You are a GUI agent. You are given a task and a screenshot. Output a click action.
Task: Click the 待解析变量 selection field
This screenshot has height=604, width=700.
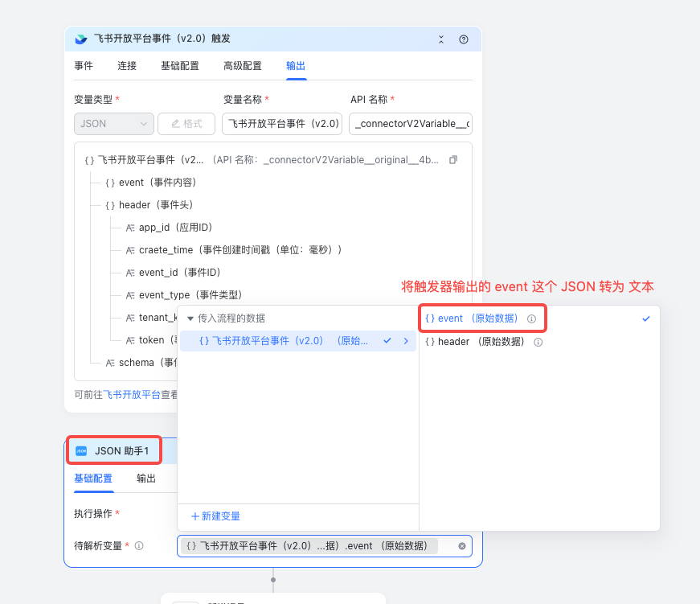325,546
